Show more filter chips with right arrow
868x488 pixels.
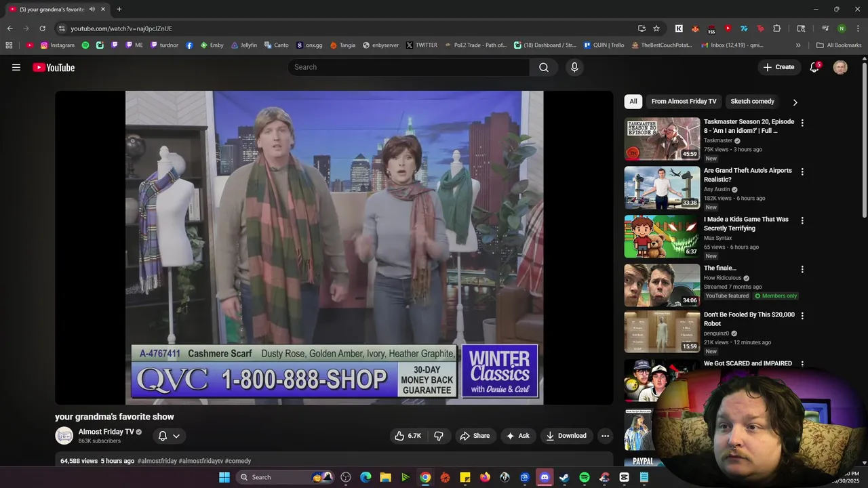[x=795, y=102]
